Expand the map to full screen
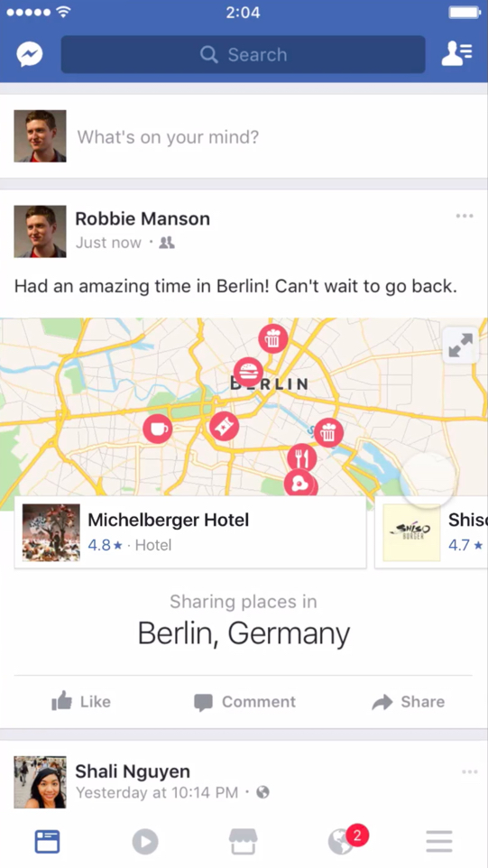 coord(460,345)
